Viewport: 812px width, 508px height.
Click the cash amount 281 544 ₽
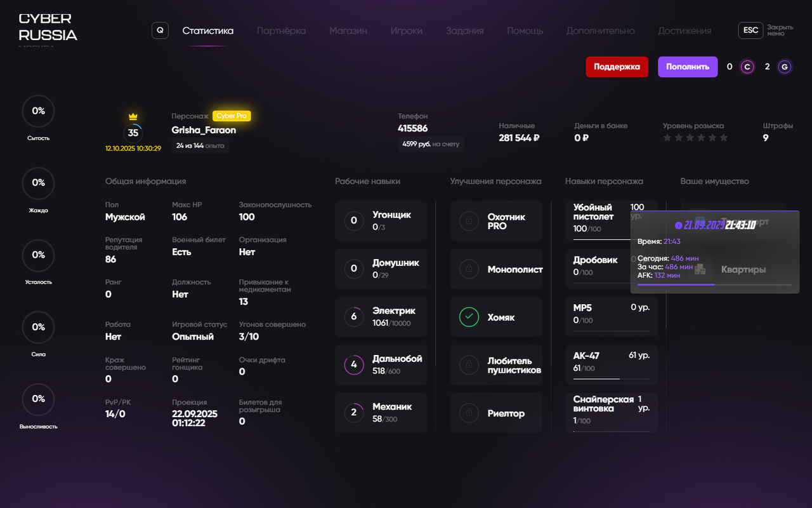[519, 138]
